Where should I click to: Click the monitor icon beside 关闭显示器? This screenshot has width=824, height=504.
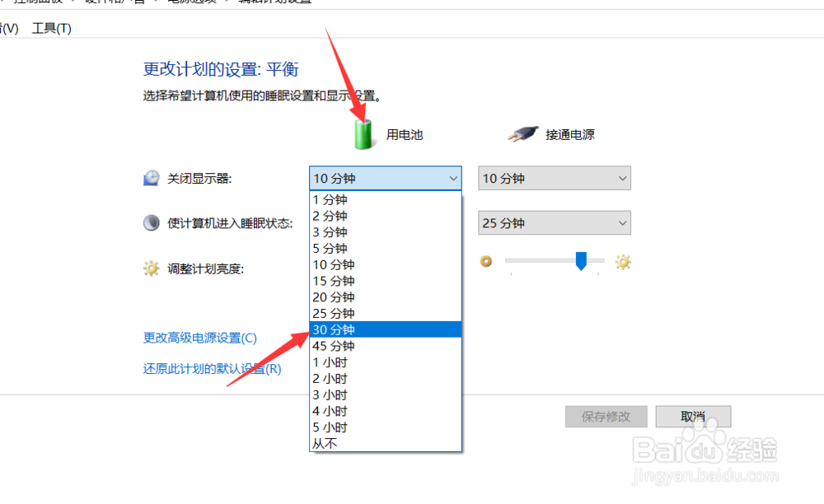coord(152,177)
